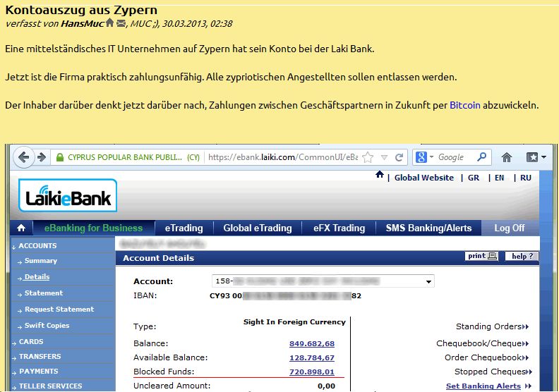Expand the TELLER SERVICES sidebar section
This screenshot has width=559, height=392.
point(50,386)
